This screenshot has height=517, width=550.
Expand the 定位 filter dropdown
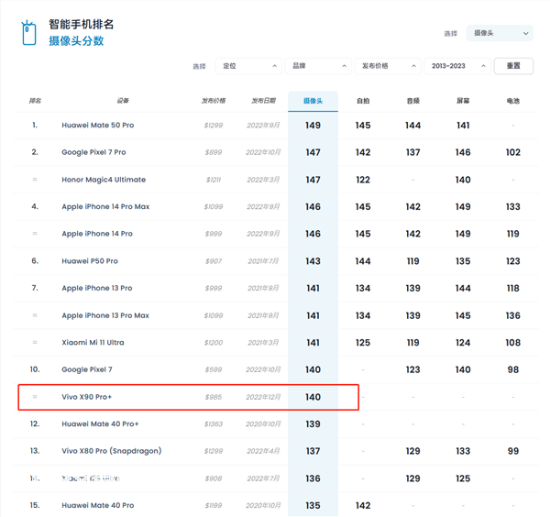pos(248,66)
